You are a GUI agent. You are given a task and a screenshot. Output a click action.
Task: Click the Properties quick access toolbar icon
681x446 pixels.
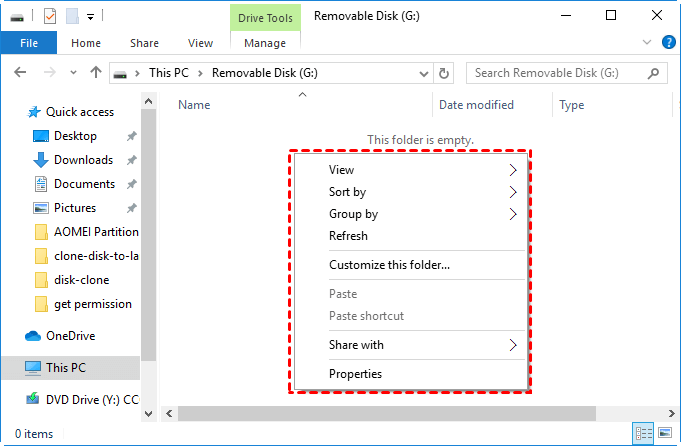pyautogui.click(x=50, y=16)
